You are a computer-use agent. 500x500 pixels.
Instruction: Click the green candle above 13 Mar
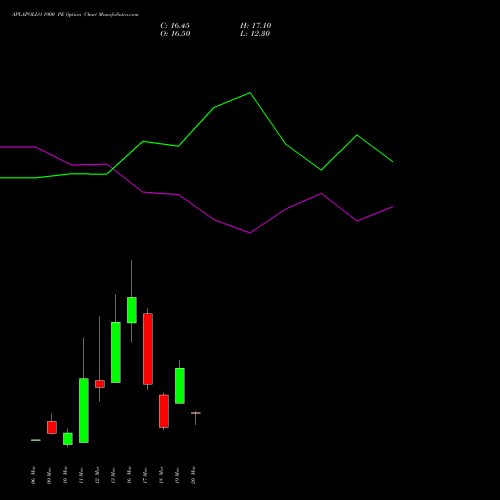pos(116,352)
